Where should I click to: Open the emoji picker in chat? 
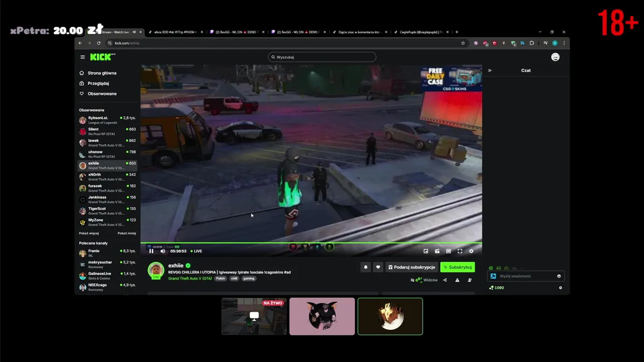pyautogui.click(x=559, y=276)
